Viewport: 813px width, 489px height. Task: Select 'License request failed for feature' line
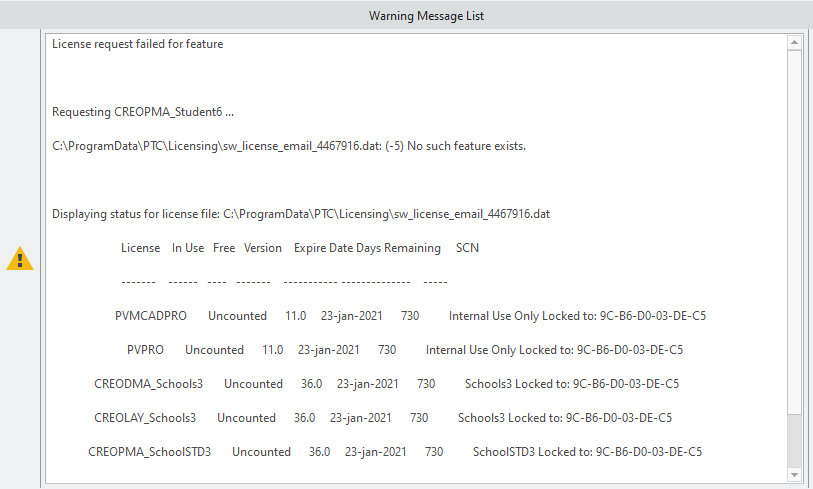click(137, 44)
